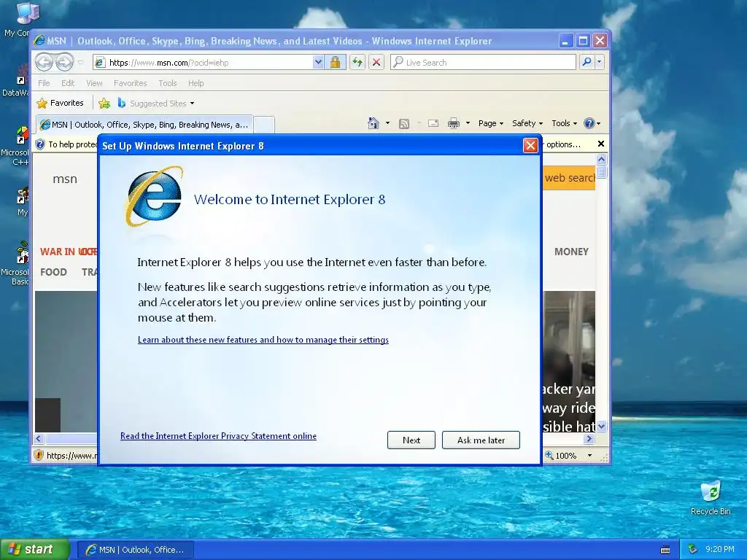
Task: Click the horizontal scrollbar left arrow
Action: (x=39, y=438)
